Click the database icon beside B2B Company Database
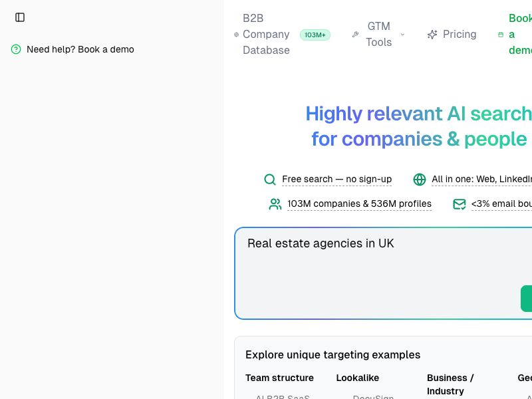The height and width of the screenshot is (399, 532). click(236, 35)
